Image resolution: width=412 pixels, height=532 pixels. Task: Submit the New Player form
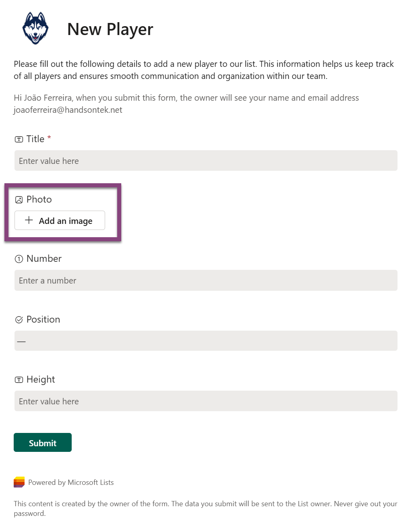click(43, 443)
